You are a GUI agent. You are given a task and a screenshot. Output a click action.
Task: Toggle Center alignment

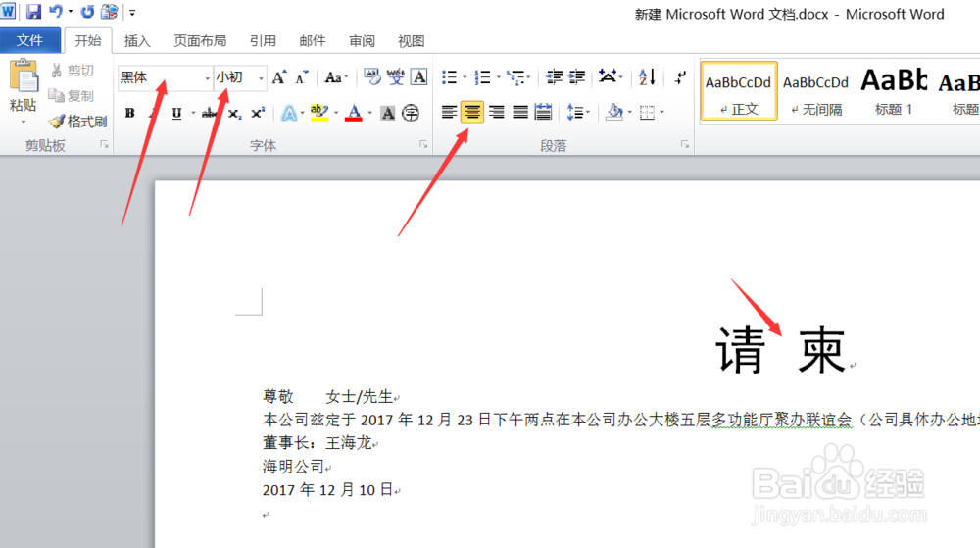point(472,113)
